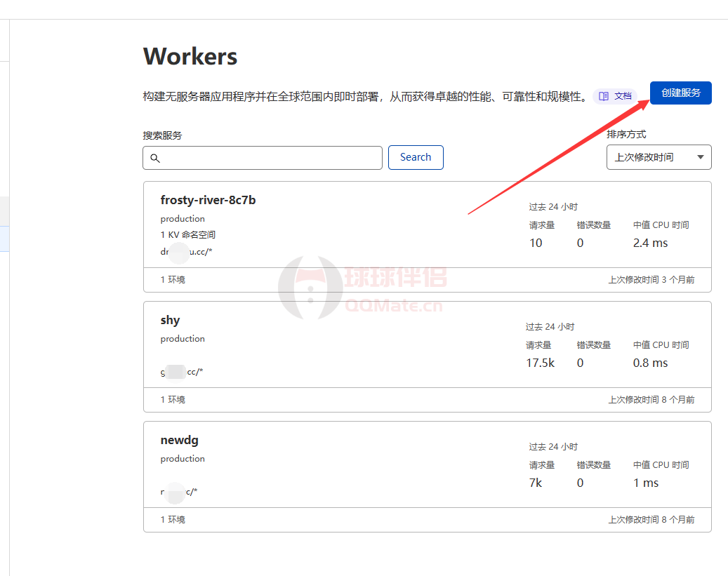
Task: Click the request count 7k for newdg
Action: (536, 483)
